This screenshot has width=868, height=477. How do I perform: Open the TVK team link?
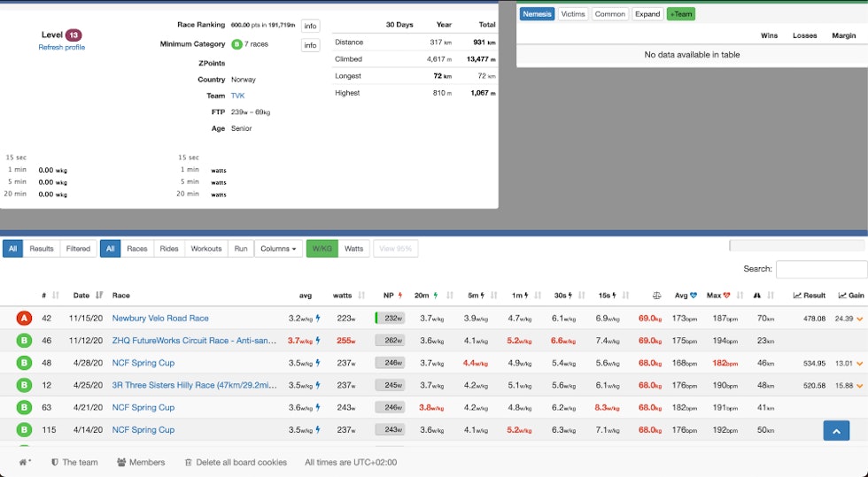[237, 96]
